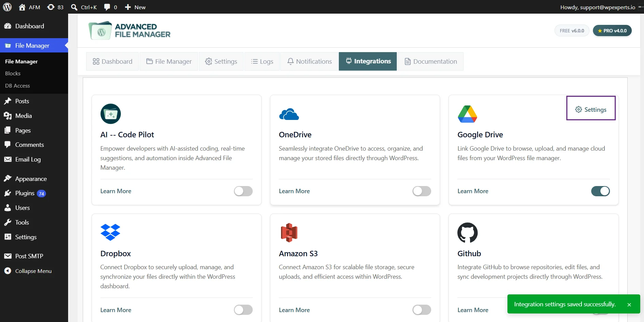Click the New content plus button
This screenshot has height=322, width=644.
pyautogui.click(x=135, y=7)
